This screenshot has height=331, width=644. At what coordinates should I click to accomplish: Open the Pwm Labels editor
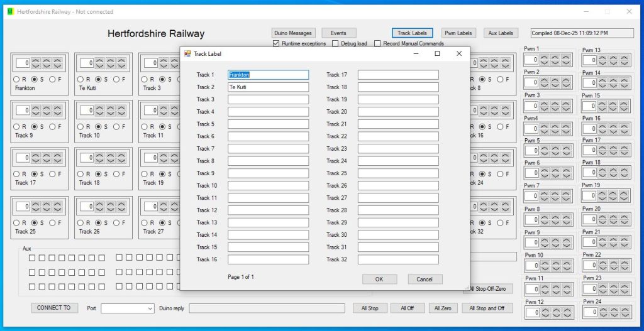pyautogui.click(x=458, y=33)
